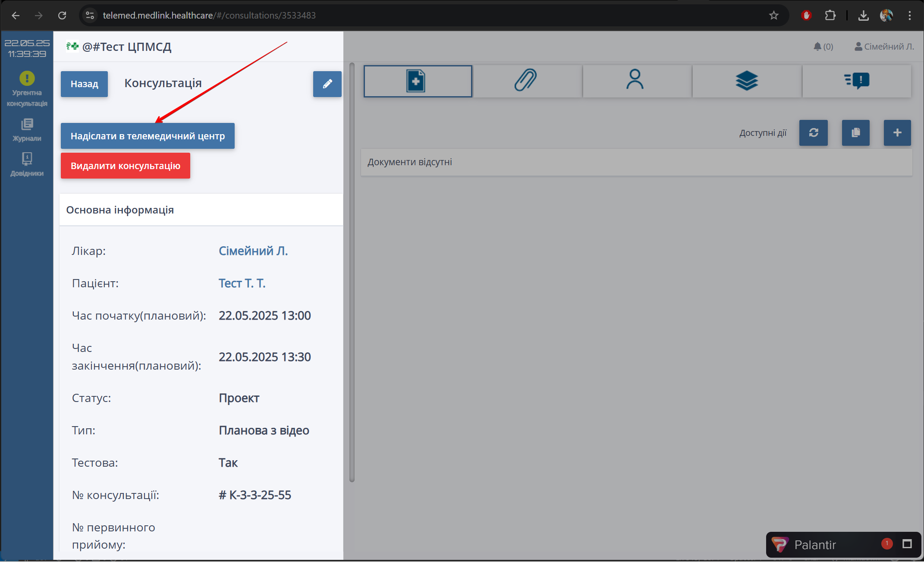Image resolution: width=924 pixels, height=562 pixels.
Task: Open doctor link Сімейний Л.
Action: 253,251
